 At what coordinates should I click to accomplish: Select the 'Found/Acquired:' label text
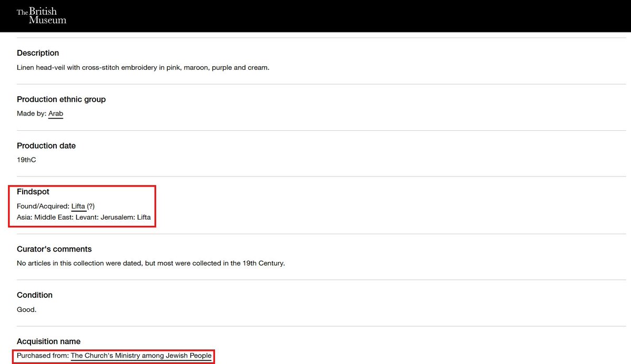pyautogui.click(x=43, y=206)
